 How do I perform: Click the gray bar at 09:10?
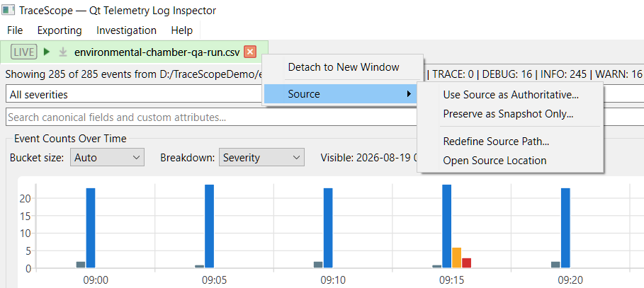tap(318, 265)
